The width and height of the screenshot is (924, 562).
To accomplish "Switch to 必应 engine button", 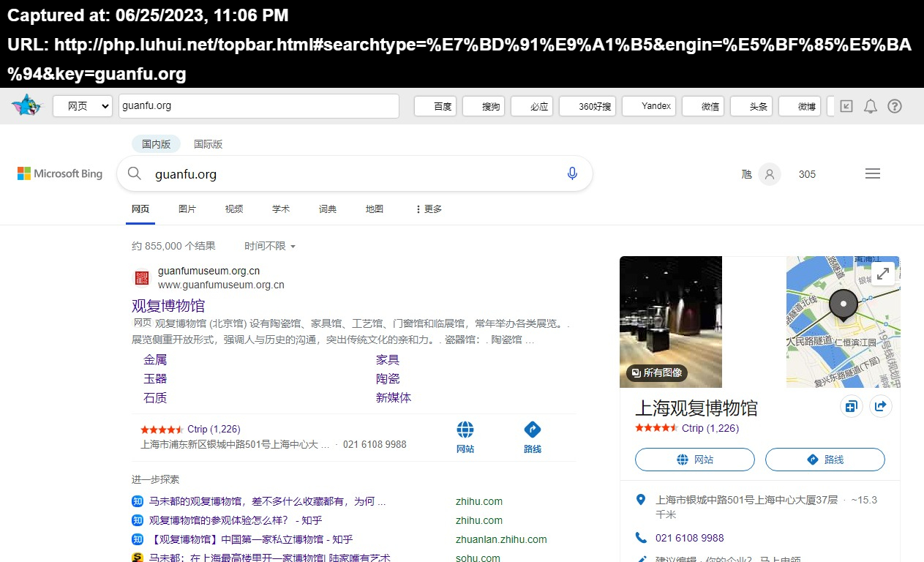I will [x=532, y=106].
